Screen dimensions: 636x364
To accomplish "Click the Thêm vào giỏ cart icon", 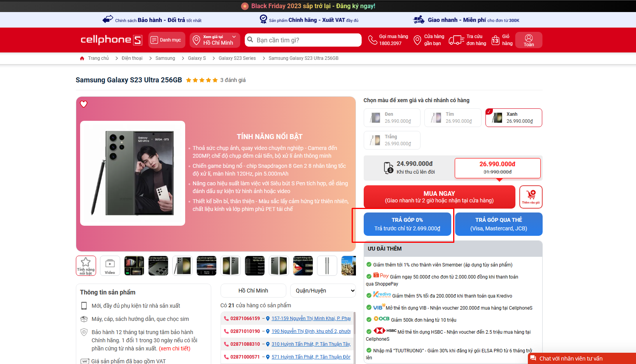I will (x=531, y=197).
